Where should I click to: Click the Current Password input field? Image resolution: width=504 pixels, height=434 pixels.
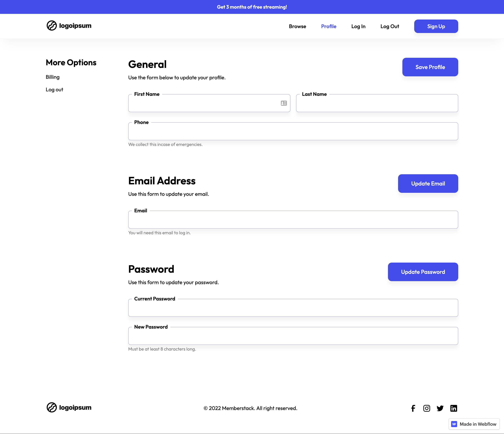point(293,307)
